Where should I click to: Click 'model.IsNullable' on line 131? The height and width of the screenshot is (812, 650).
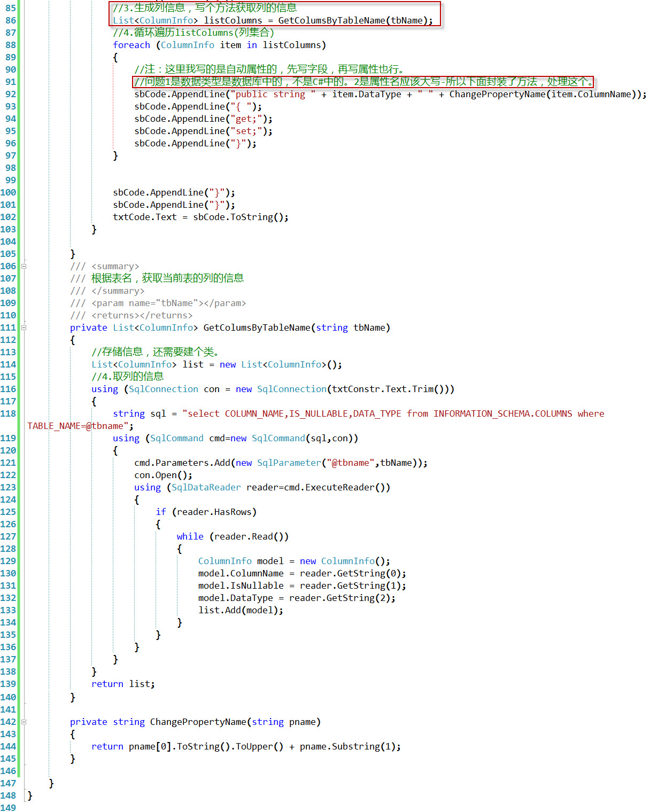point(241,585)
